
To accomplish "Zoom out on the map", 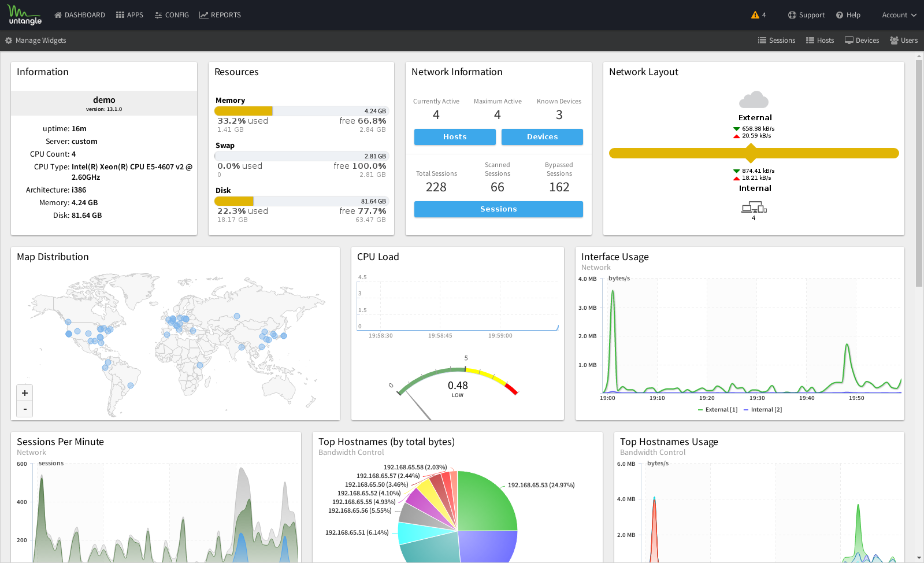I will [25, 409].
